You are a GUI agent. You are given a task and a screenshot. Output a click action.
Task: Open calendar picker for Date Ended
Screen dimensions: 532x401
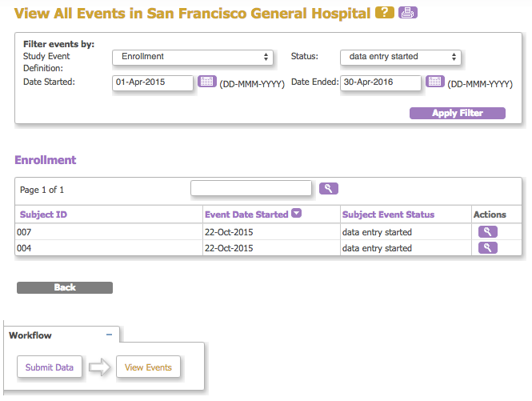[434, 82]
